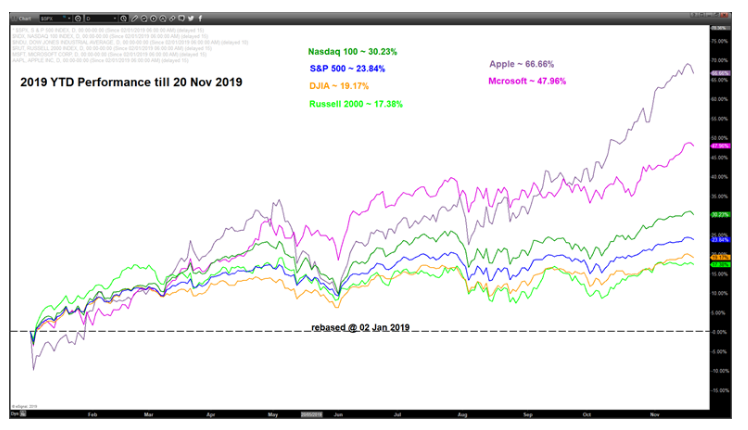Click the Microsoft 47.96% price axis marker

[720, 146]
